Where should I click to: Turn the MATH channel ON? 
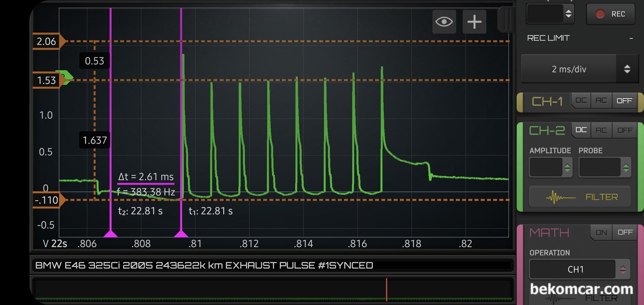(x=601, y=232)
